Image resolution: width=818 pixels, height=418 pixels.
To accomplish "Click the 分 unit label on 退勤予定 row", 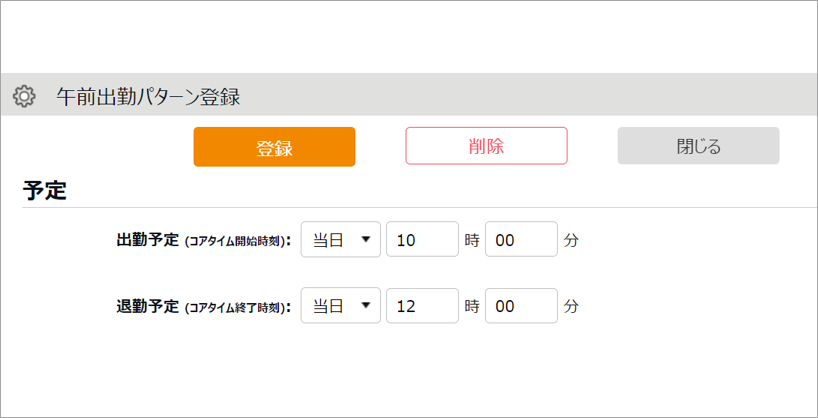I will point(570,307).
